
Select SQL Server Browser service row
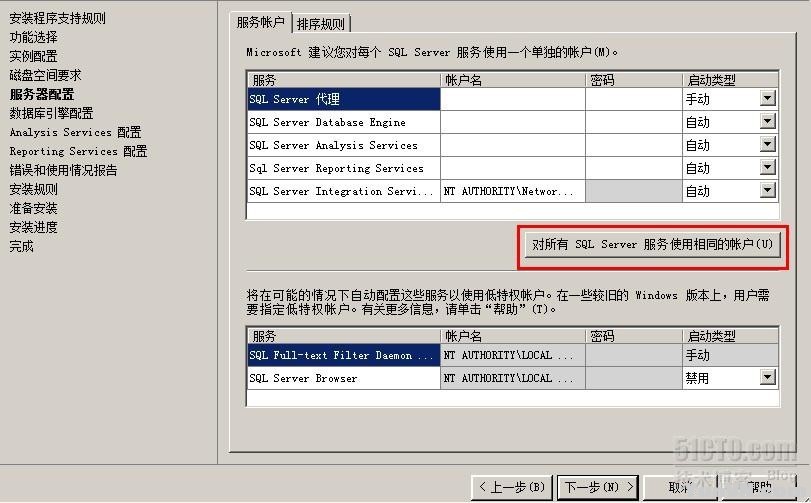click(343, 378)
